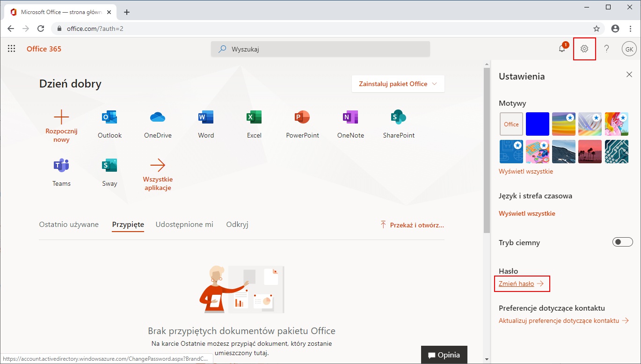Select the rainbow stripes theme swatch
This screenshot has height=364, width=641.
point(564,124)
